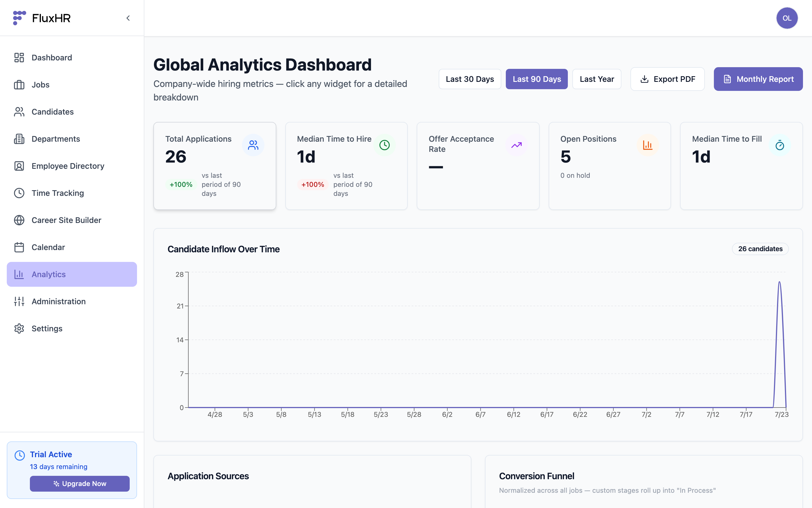Screen dimensions: 812x508
Task: Navigate to Departments
Action: click(72, 139)
